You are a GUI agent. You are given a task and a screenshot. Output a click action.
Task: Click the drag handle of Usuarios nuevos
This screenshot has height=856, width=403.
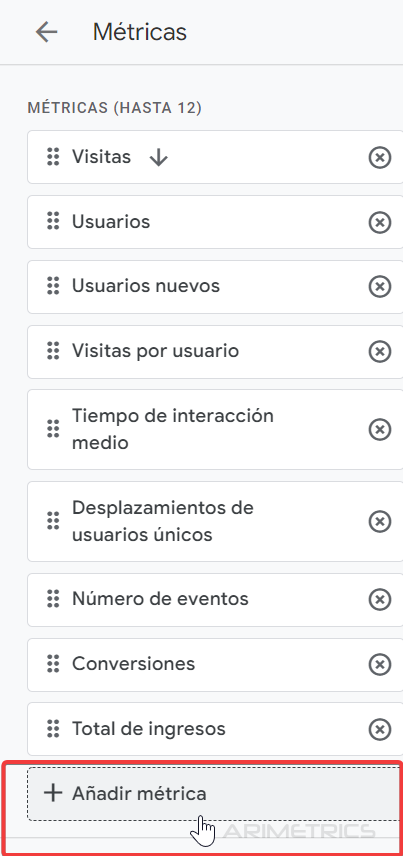coord(53,286)
